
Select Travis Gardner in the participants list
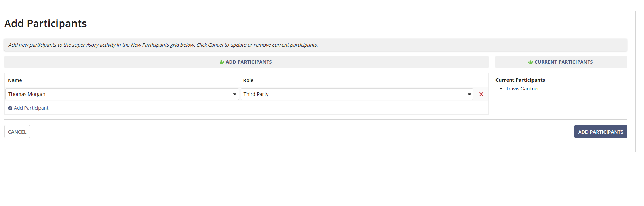coord(522,89)
